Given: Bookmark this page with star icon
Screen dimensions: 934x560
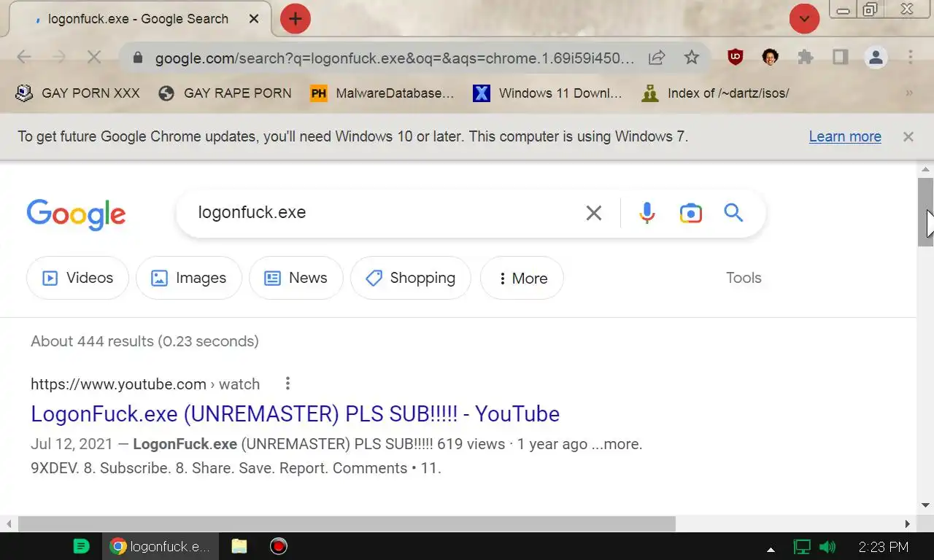Looking at the screenshot, I should tap(691, 58).
